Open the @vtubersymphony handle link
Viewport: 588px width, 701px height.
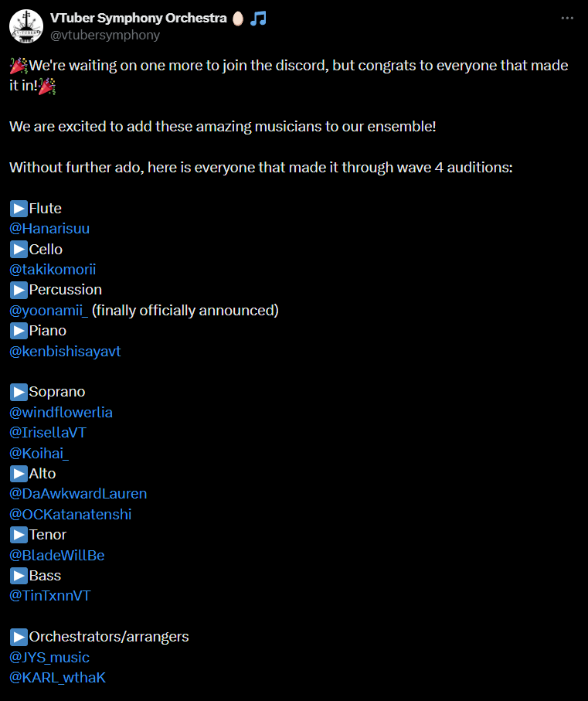104,35
